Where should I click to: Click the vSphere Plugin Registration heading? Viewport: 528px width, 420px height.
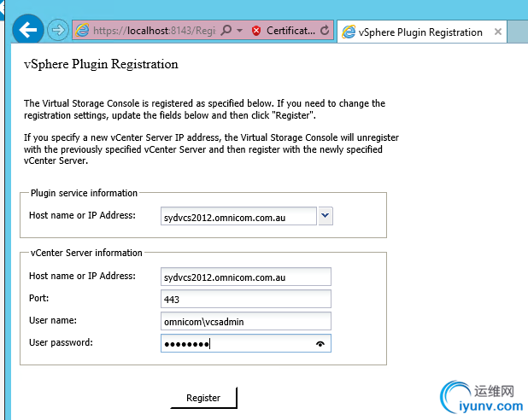pos(101,64)
